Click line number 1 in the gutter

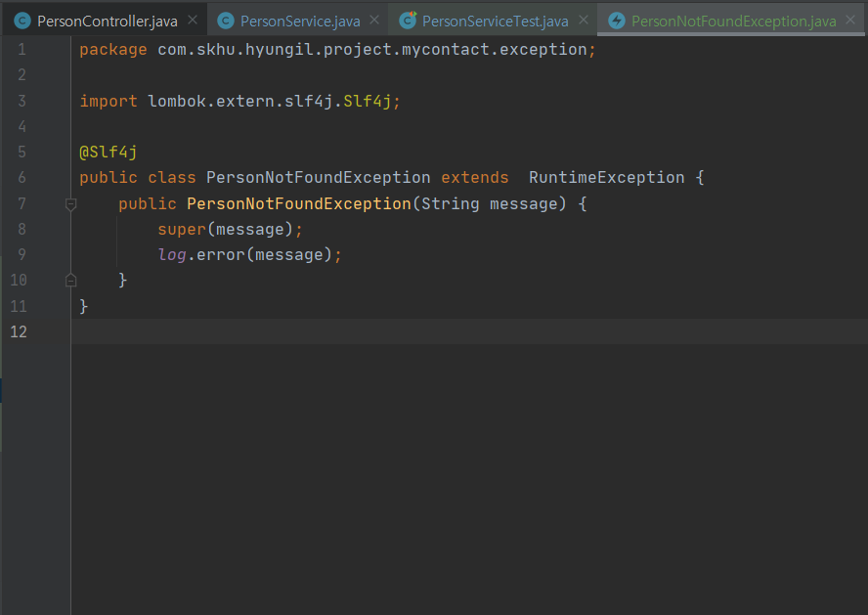22,50
